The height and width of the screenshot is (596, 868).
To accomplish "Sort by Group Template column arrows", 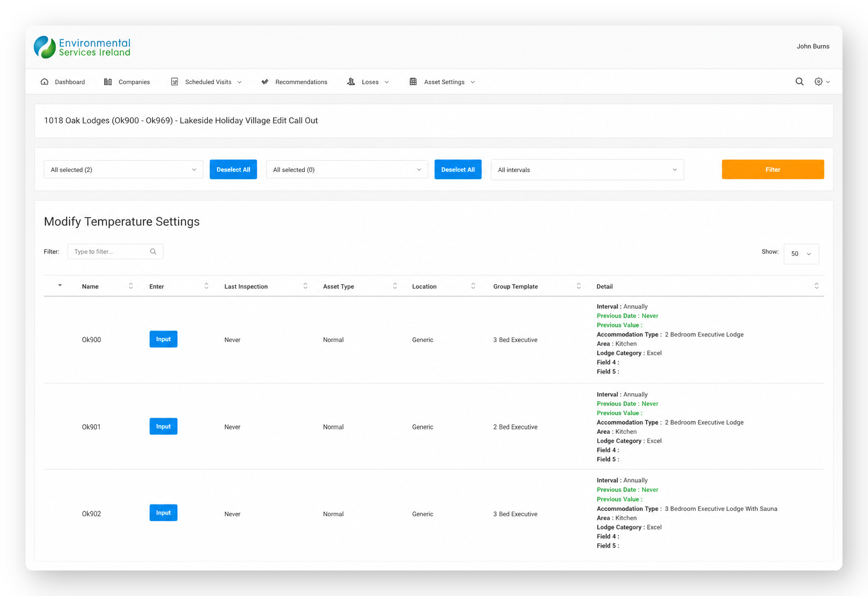I will [579, 286].
